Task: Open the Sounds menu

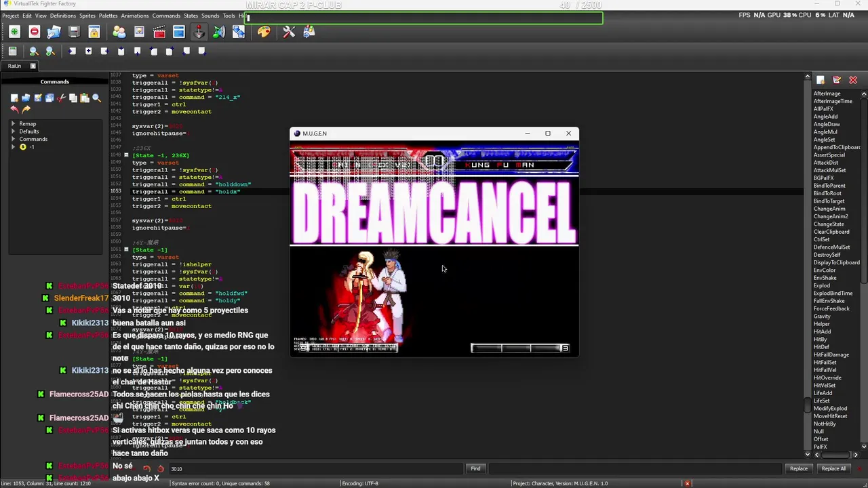Action: point(210,16)
